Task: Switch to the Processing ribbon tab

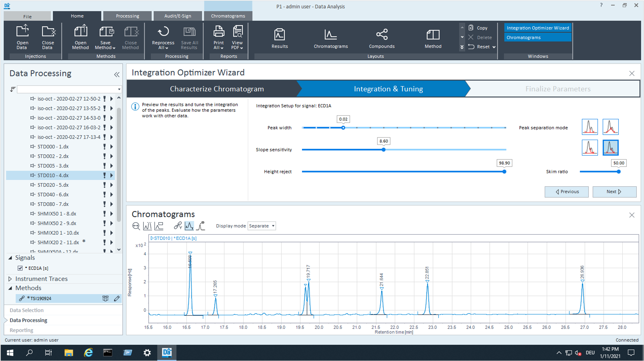Action: click(127, 16)
